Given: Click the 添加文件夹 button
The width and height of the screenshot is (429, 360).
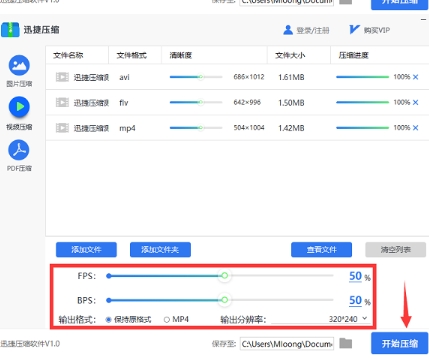Looking at the screenshot, I should tap(160, 250).
